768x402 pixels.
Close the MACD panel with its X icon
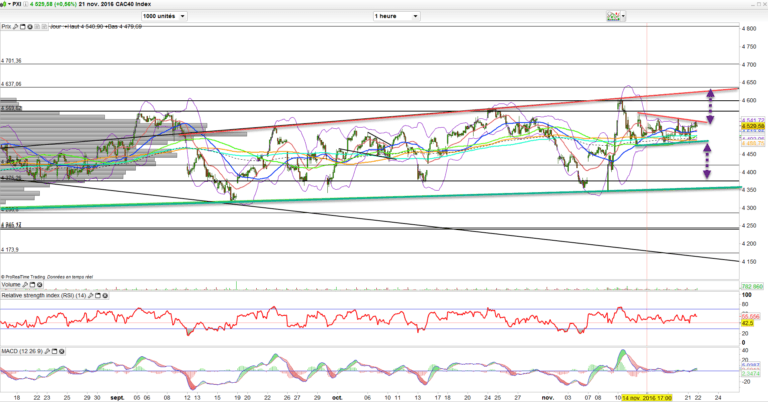click(60, 352)
